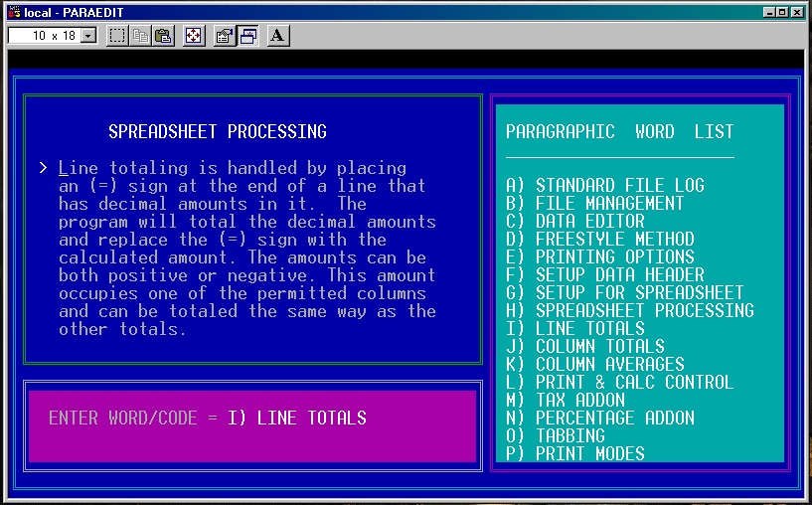Click the Mark selection toolbar icon
Image resolution: width=812 pixels, height=505 pixels.
click(117, 36)
